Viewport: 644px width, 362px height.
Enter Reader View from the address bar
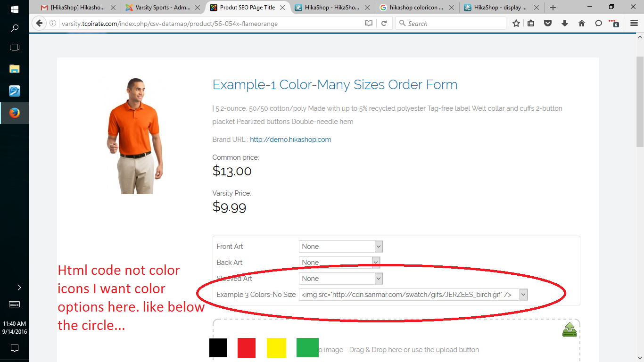click(x=369, y=23)
